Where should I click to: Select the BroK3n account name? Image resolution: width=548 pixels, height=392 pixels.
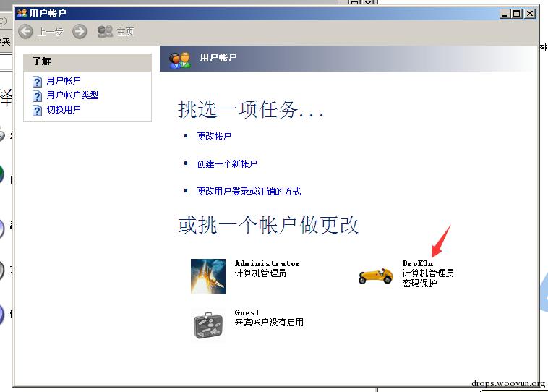coord(417,263)
